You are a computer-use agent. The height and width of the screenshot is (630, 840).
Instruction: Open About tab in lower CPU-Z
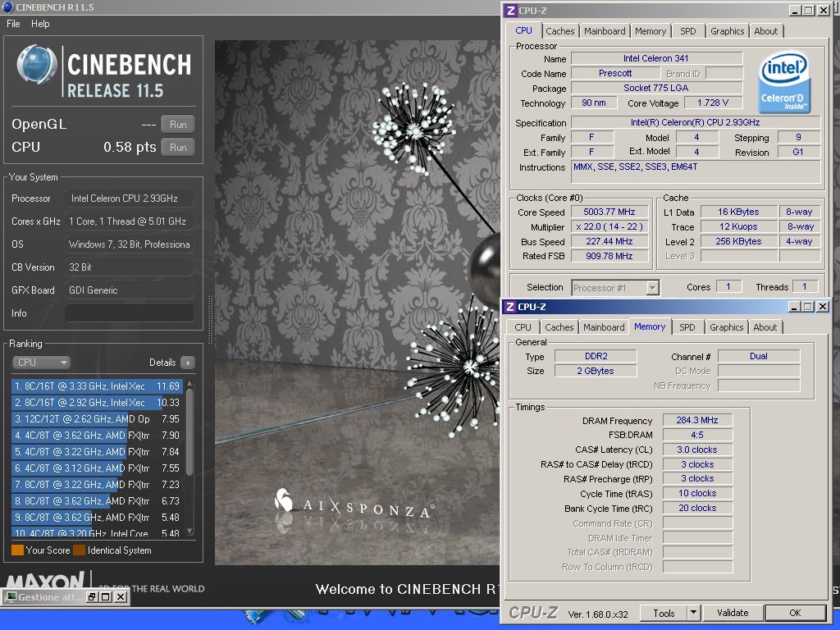tap(765, 327)
